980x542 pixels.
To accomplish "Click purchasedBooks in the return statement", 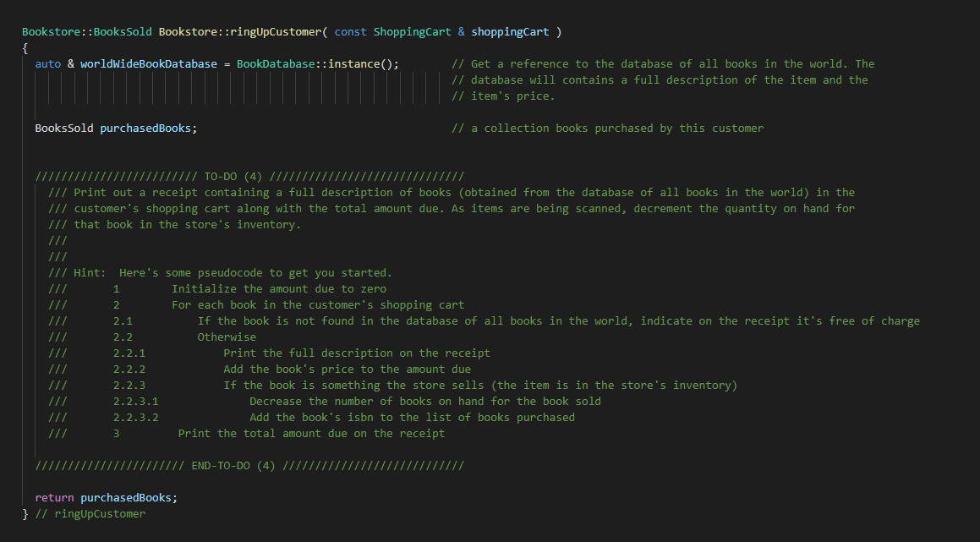I will pos(126,498).
